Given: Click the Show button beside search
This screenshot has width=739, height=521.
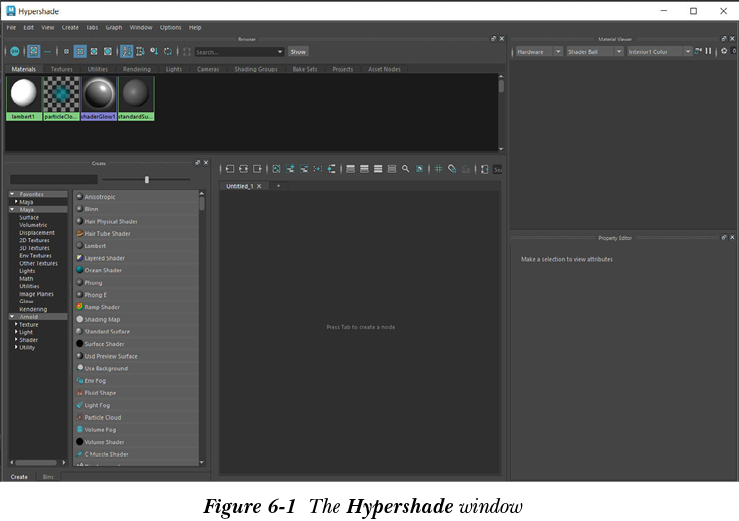Looking at the screenshot, I should point(298,51).
